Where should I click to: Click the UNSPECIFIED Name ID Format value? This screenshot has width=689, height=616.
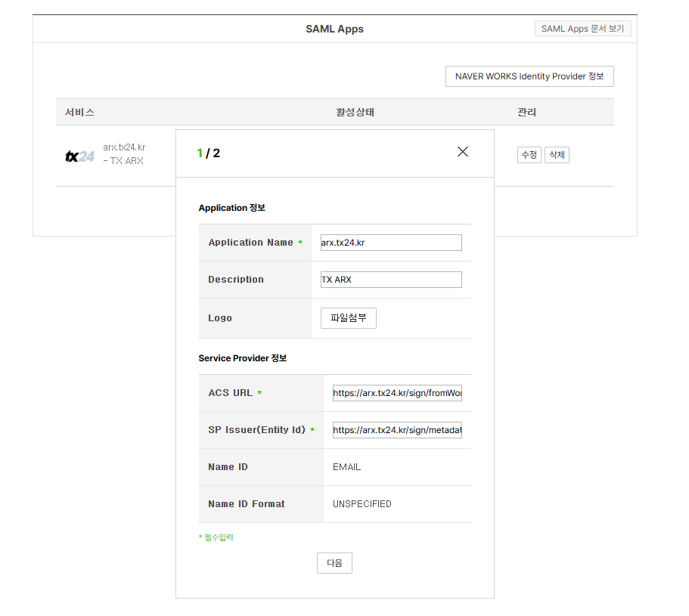(362, 504)
